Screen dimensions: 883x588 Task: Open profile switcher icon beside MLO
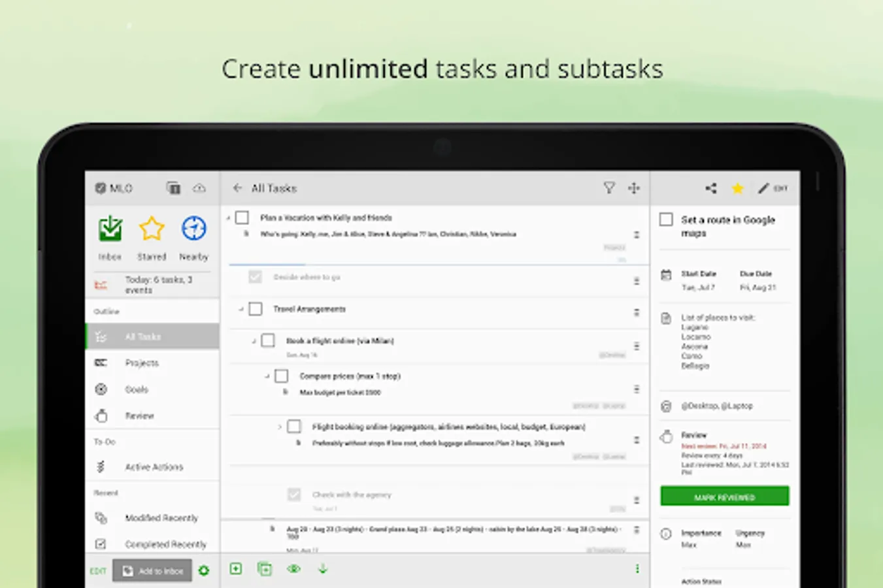[x=173, y=188]
